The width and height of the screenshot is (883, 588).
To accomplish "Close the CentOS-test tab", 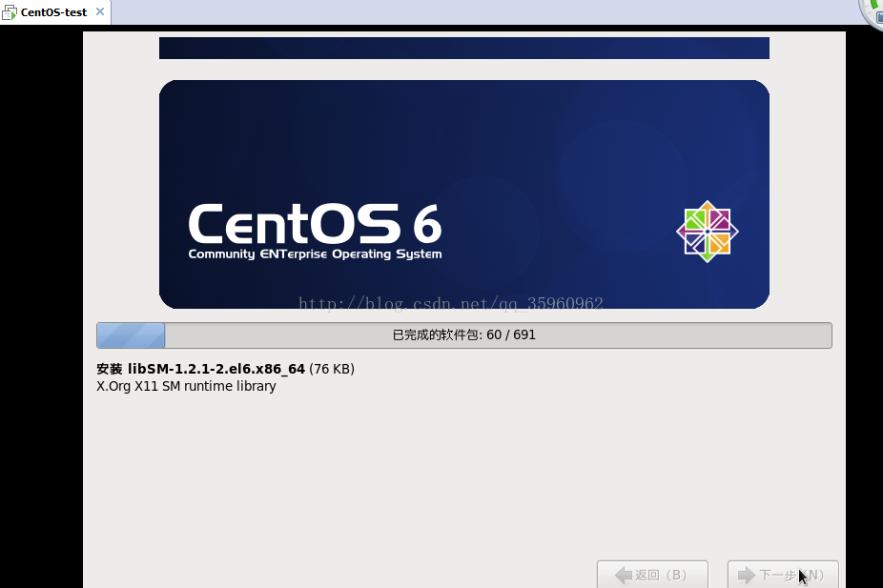I will 100,11.
